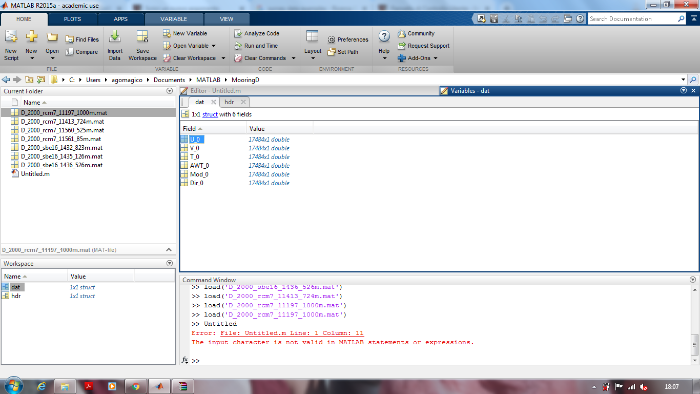Image resolution: width=700 pixels, height=394 pixels.
Task: Create a New Script
Action: pyautogui.click(x=11, y=46)
